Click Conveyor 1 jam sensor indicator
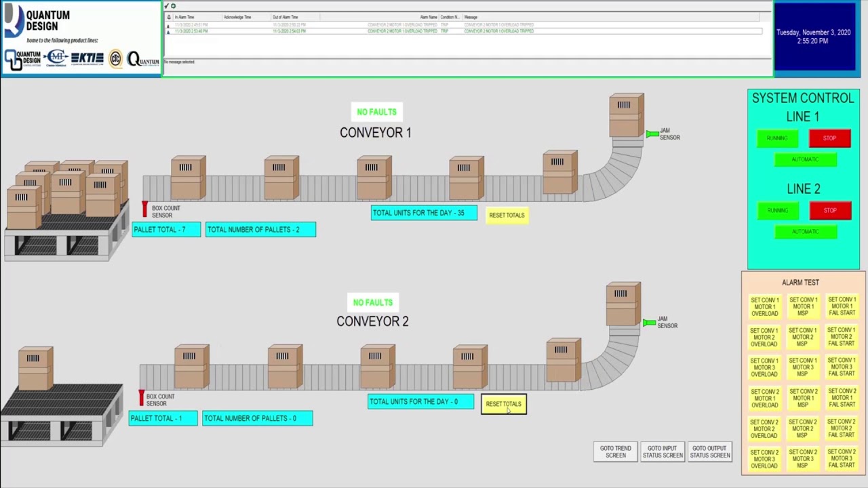868x488 pixels. pos(652,134)
